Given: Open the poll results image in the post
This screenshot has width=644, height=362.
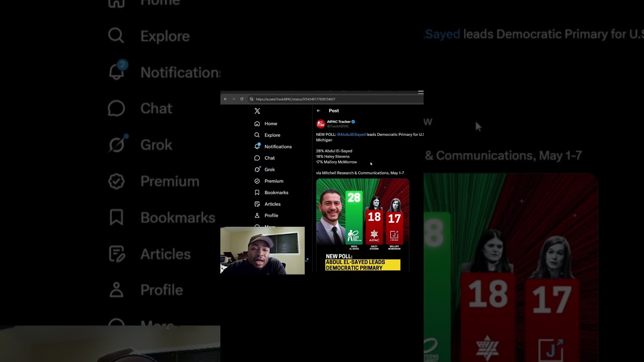Looking at the screenshot, I should pos(363,225).
